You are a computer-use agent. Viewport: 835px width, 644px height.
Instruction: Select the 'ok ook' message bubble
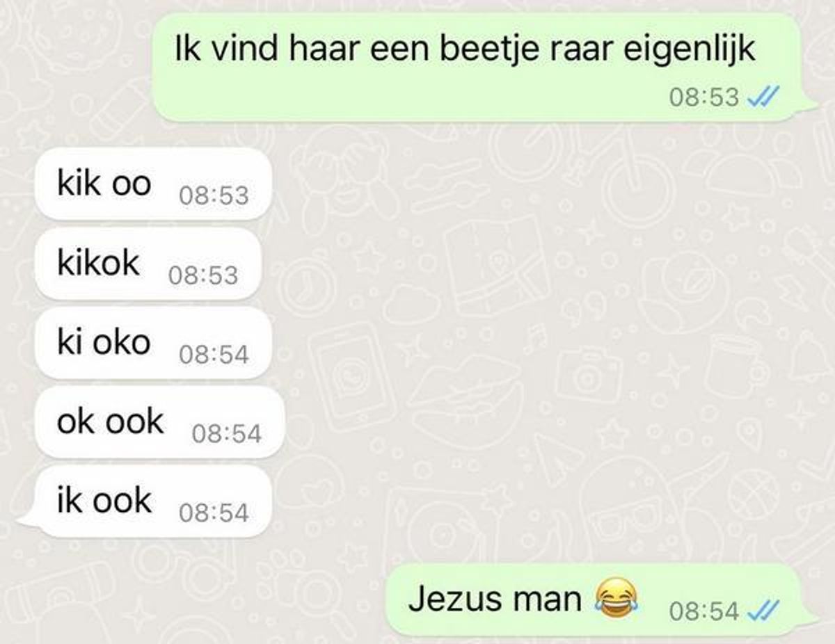pyautogui.click(x=159, y=423)
